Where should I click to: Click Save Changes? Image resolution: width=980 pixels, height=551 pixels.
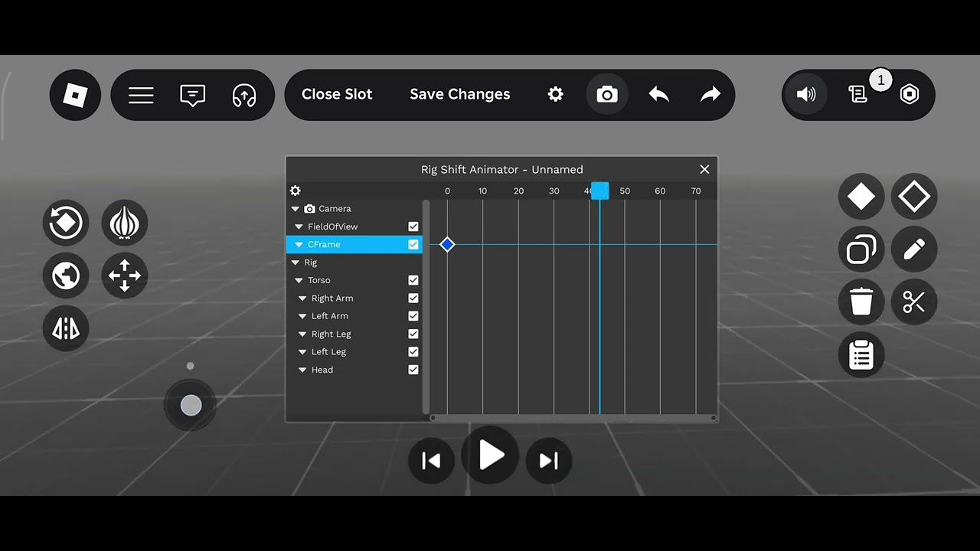coord(459,94)
